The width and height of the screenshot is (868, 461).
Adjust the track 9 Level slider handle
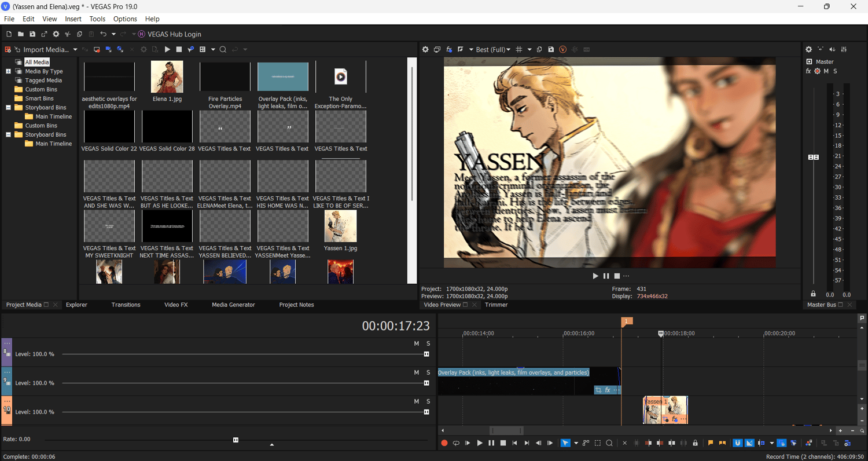pos(426,383)
